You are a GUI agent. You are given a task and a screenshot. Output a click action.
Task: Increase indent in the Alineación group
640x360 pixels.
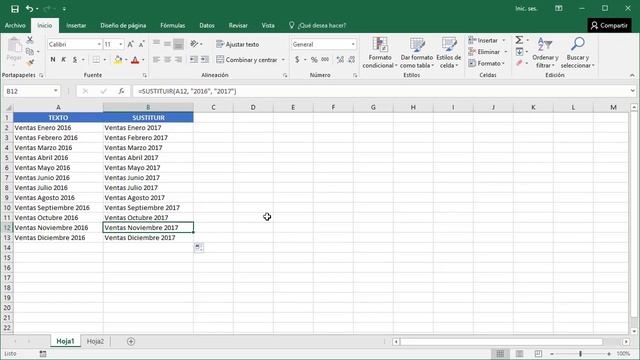(x=204, y=60)
